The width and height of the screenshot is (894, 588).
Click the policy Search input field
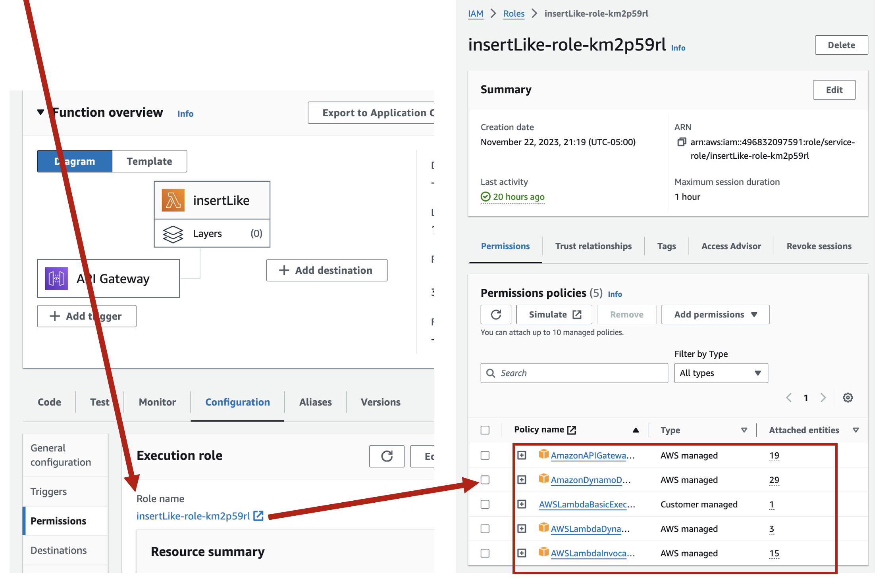[574, 373]
